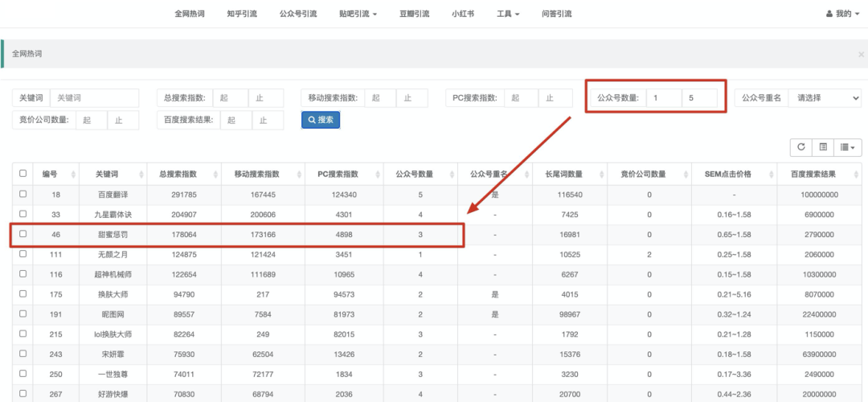The width and height of the screenshot is (868, 402).
Task: Check the row for 九星霸体诀
Action: [x=23, y=214]
